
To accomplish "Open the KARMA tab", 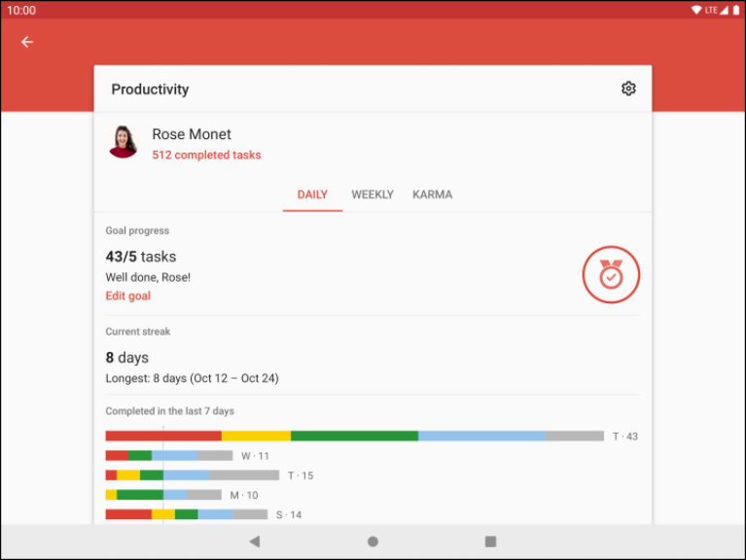I will click(433, 194).
